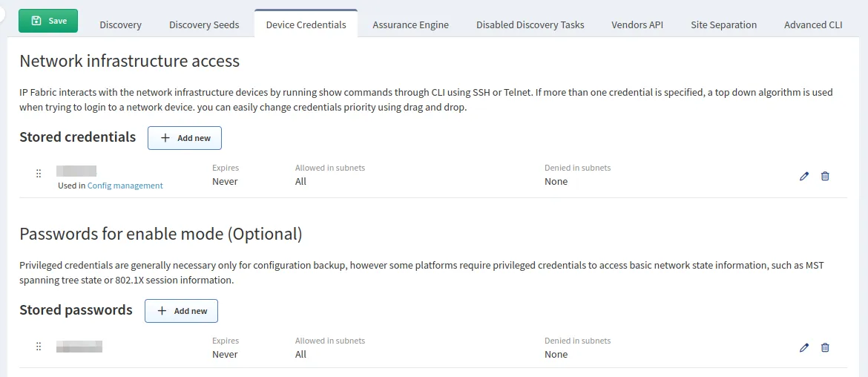Add new stored credential
Screen dimensions: 868x377
click(185, 138)
